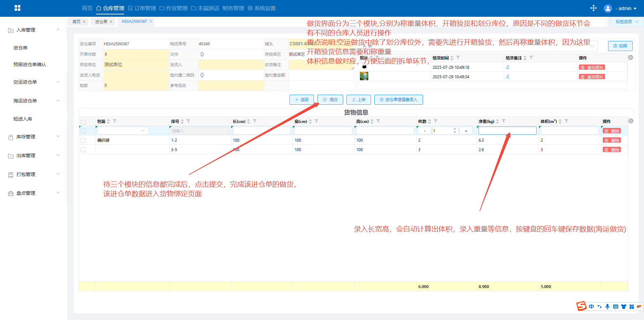The image size is (644, 320).
Task: Increase 件数 with the plus button
Action: [x=466, y=131]
